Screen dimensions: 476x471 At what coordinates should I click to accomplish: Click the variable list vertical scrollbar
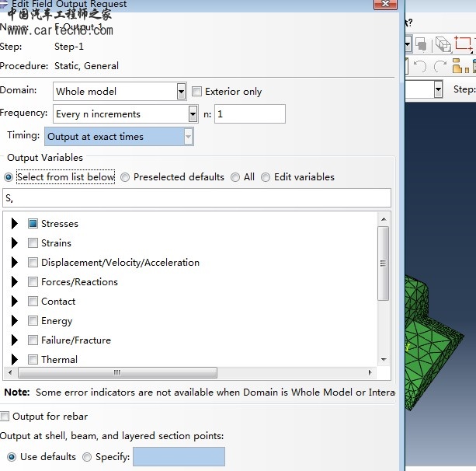click(x=383, y=264)
